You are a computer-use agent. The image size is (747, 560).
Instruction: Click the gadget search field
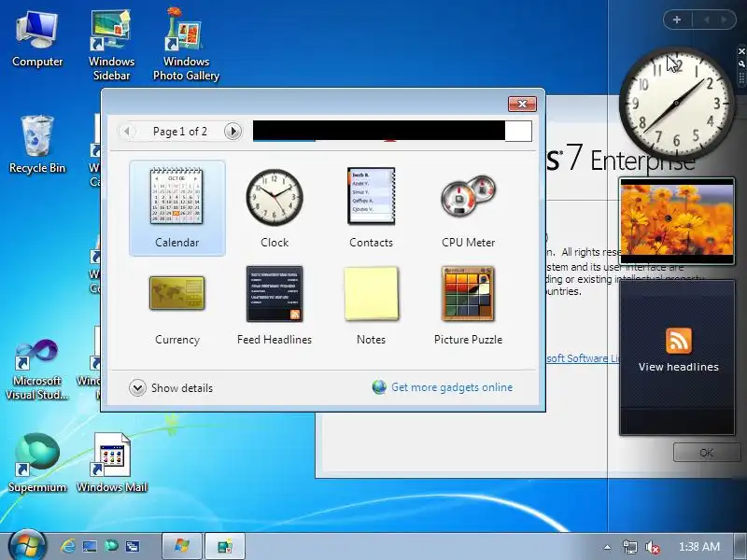pos(392,131)
